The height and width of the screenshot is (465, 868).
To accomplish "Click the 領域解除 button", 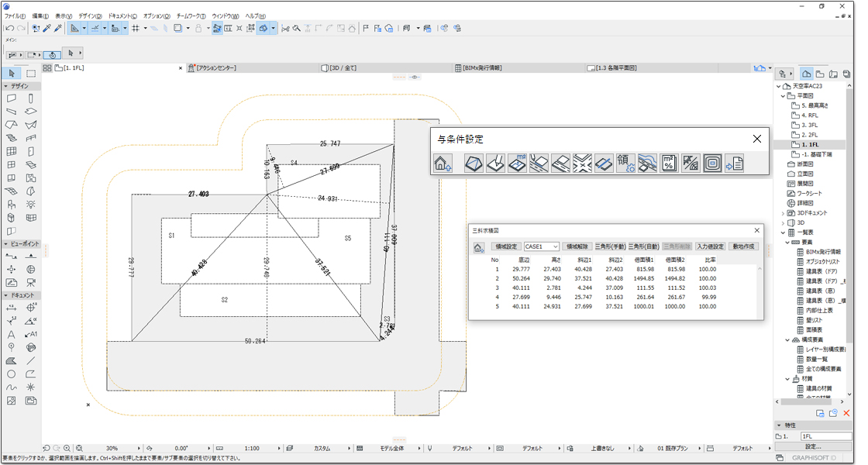I will tap(577, 246).
